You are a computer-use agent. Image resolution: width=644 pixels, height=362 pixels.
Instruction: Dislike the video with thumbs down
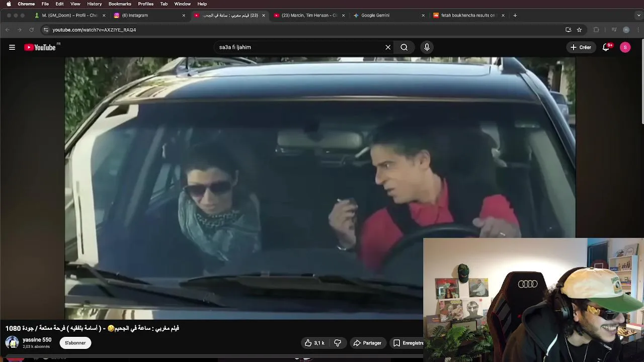[x=338, y=343]
